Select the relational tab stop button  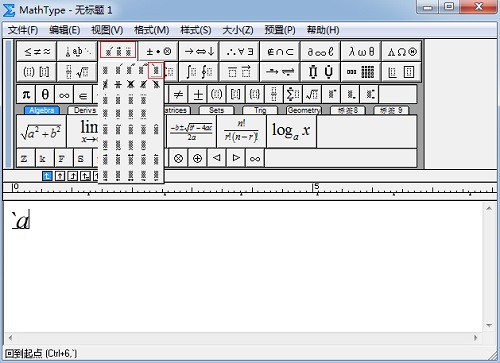coord(86,176)
